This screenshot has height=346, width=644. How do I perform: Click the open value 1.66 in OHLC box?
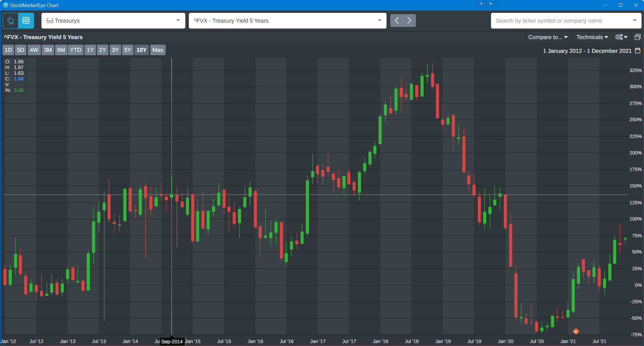click(19, 62)
